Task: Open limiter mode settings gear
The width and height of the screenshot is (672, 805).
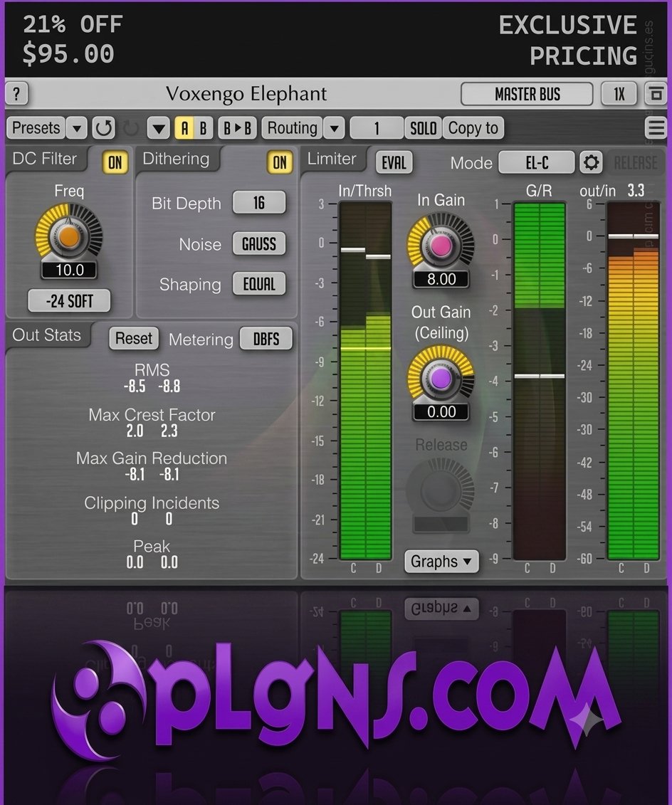Action: click(x=591, y=163)
